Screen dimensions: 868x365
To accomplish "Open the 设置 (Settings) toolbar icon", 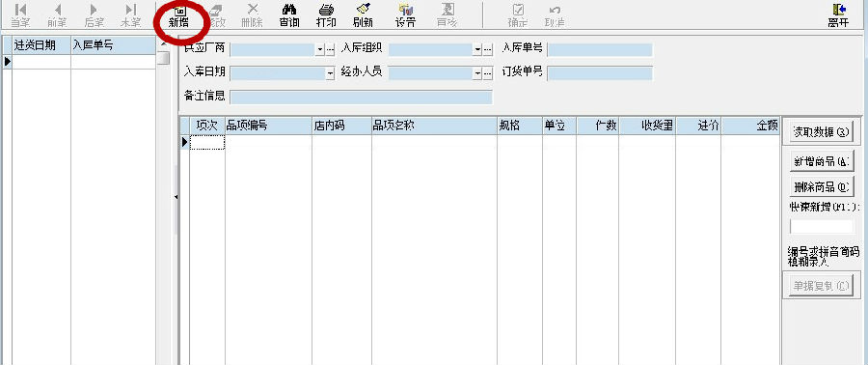I will click(x=405, y=15).
